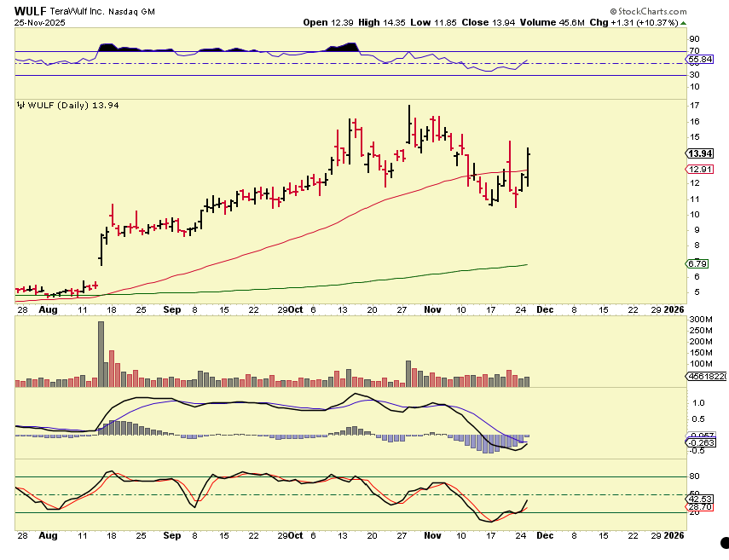
Task: Click the Nov label on the price panel date axis
Action: 432,309
